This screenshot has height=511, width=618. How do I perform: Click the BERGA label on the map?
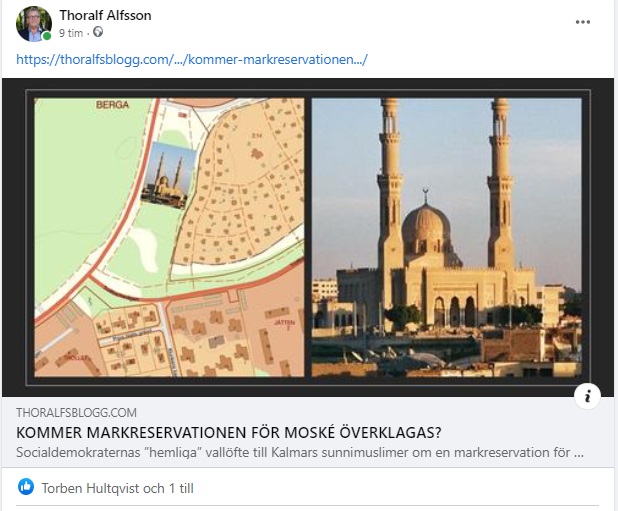(112, 105)
